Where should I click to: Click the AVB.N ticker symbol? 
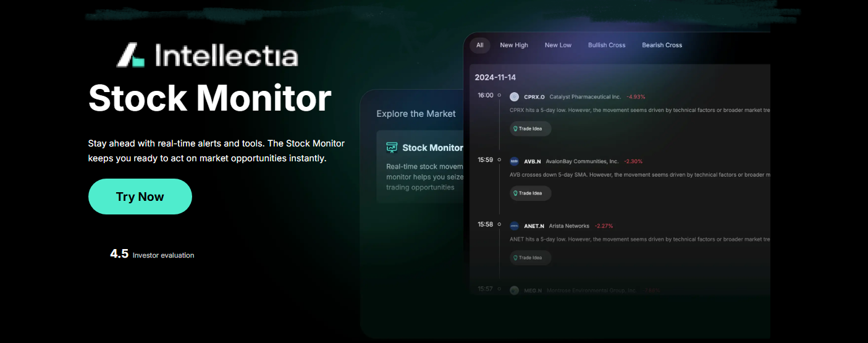(532, 161)
